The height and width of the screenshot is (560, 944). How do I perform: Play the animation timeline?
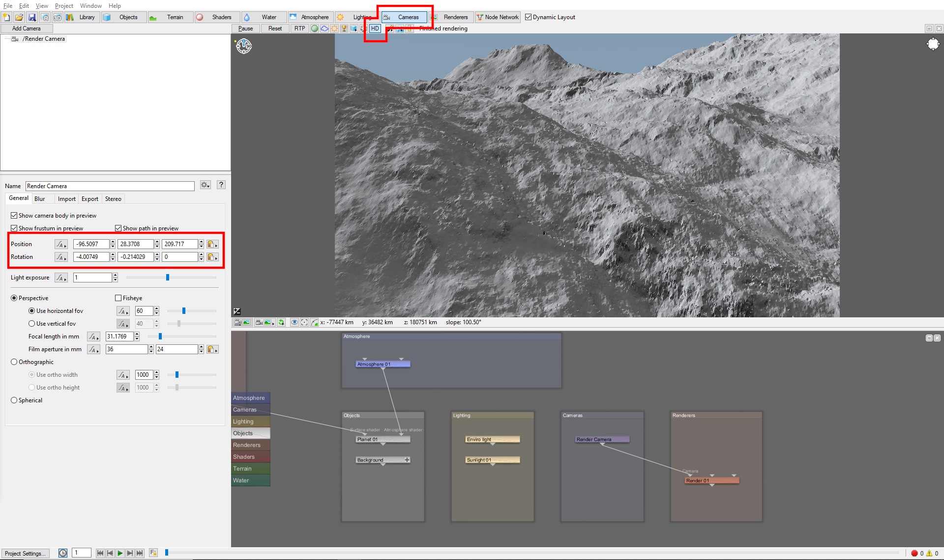[x=120, y=553]
